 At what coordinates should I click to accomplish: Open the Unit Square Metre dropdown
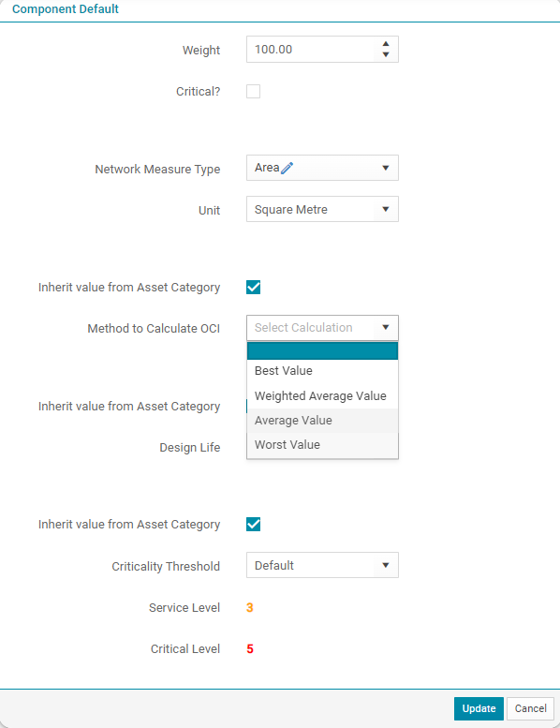point(322,209)
